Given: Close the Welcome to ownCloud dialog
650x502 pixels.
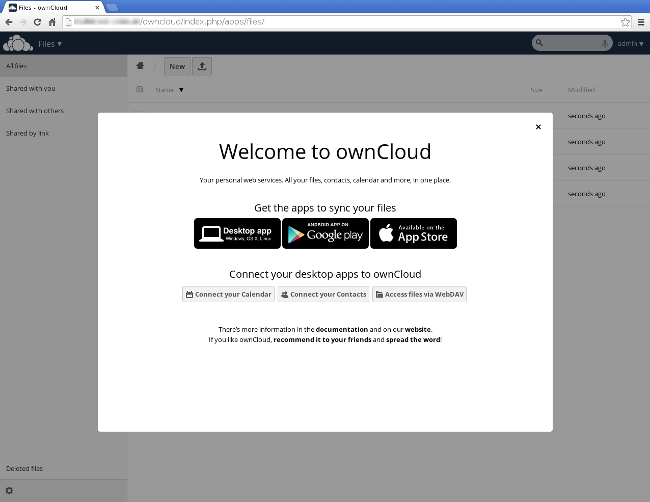Looking at the screenshot, I should point(538,127).
